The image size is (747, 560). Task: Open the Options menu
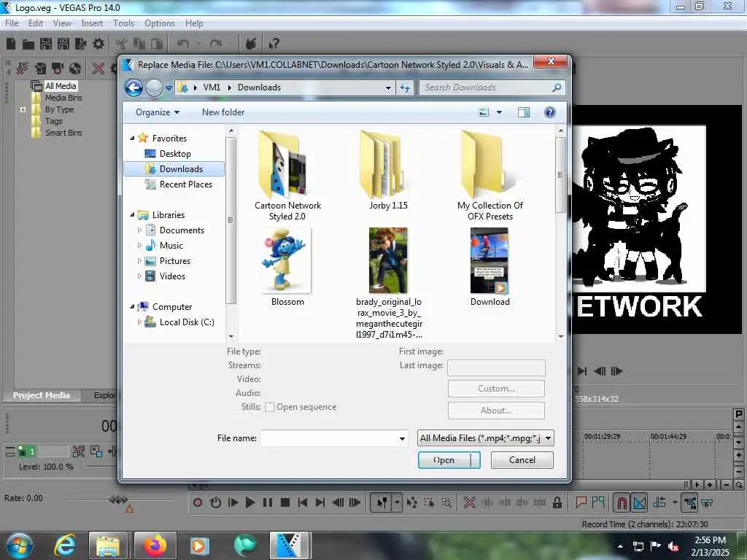tap(160, 23)
